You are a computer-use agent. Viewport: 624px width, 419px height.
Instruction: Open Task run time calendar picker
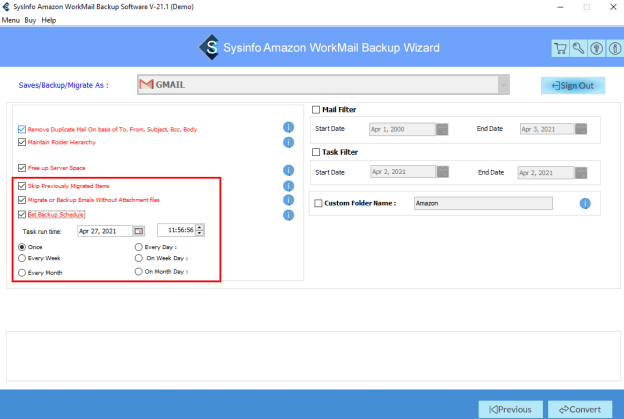click(x=139, y=231)
